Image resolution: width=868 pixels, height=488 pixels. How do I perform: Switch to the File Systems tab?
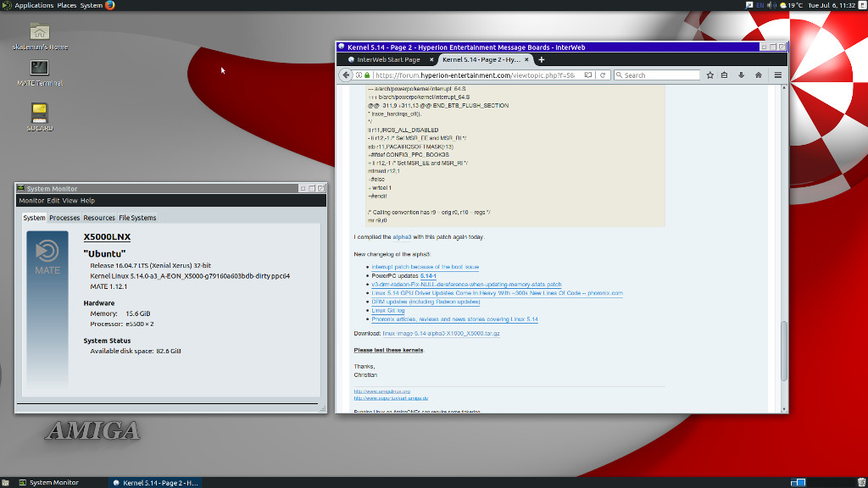[x=137, y=218]
